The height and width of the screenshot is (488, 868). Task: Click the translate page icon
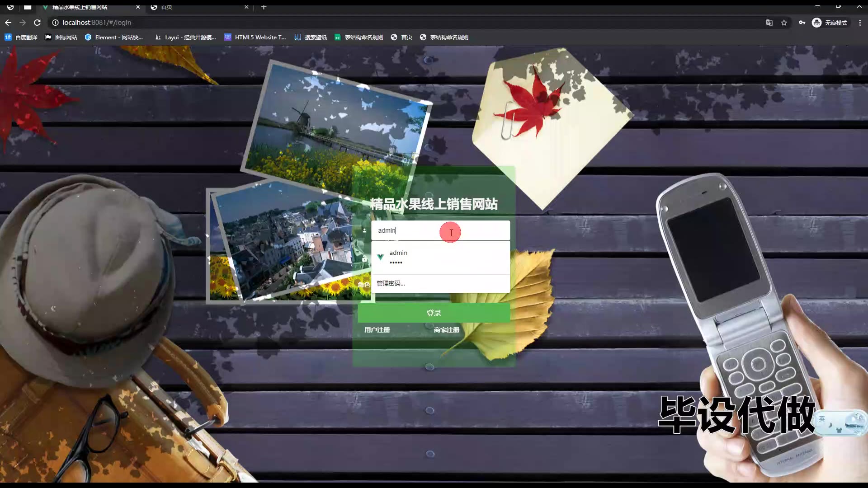pyautogui.click(x=769, y=23)
